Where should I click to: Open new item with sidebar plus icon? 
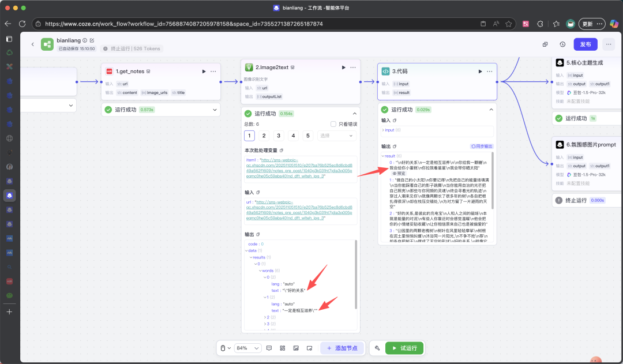[10, 312]
